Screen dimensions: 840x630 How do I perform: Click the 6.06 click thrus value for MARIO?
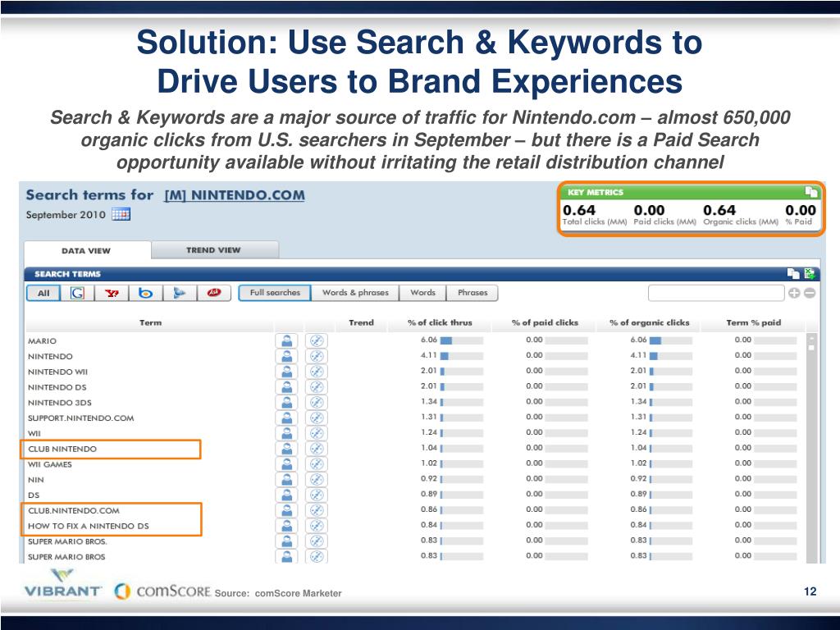click(429, 340)
